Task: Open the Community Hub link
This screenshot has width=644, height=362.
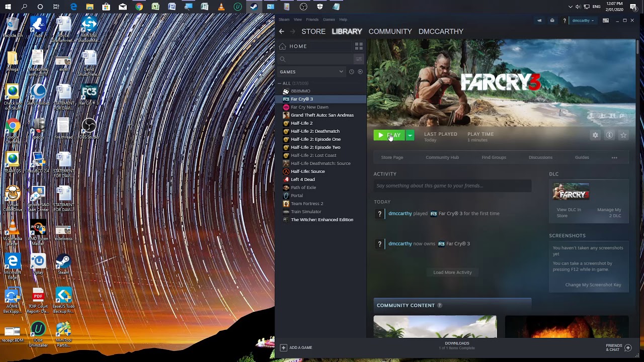Action: tap(442, 157)
